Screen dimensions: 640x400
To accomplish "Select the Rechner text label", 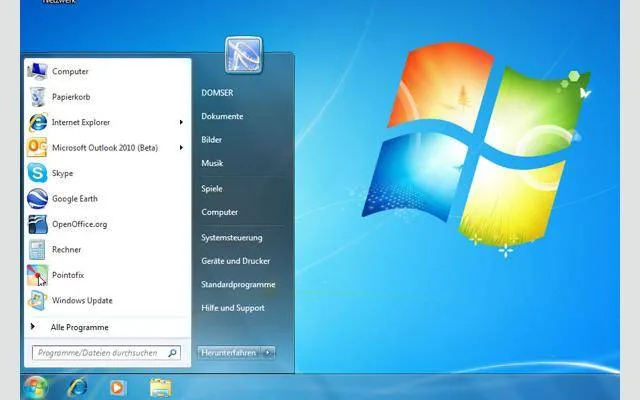I will click(67, 249).
